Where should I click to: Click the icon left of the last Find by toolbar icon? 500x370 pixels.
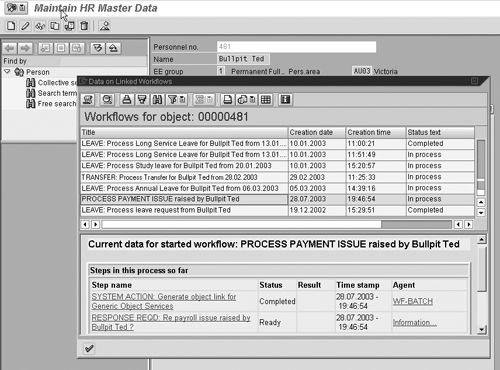(x=98, y=48)
